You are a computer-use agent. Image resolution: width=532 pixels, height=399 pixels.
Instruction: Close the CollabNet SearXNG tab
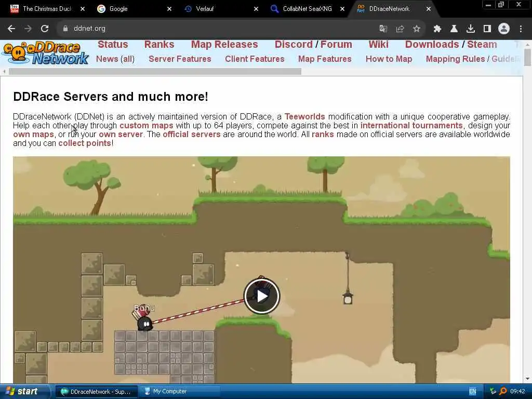342,9
